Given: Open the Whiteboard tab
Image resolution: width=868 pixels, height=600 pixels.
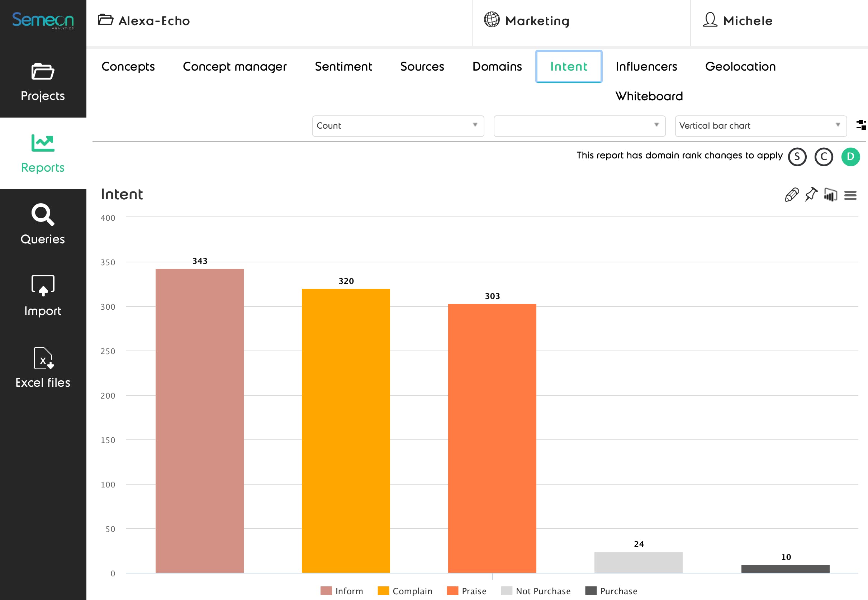Looking at the screenshot, I should tap(649, 96).
